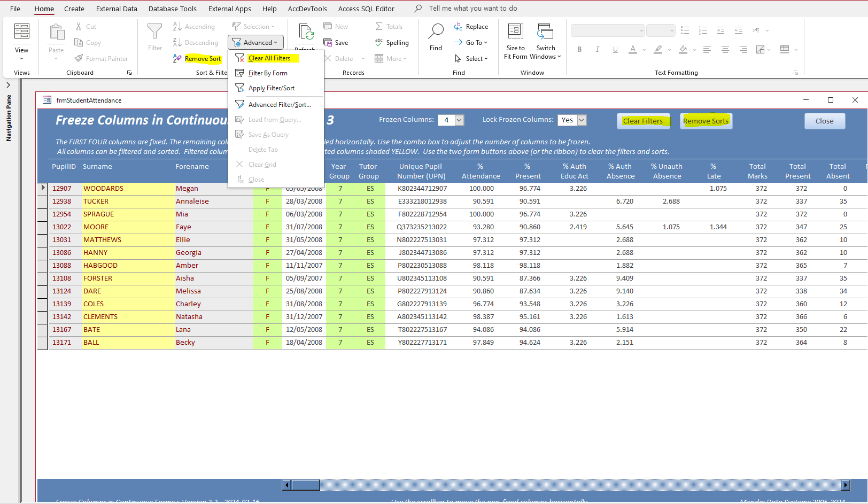Click Size to Fit Form icon
This screenshot has height=504, width=868.
[515, 31]
